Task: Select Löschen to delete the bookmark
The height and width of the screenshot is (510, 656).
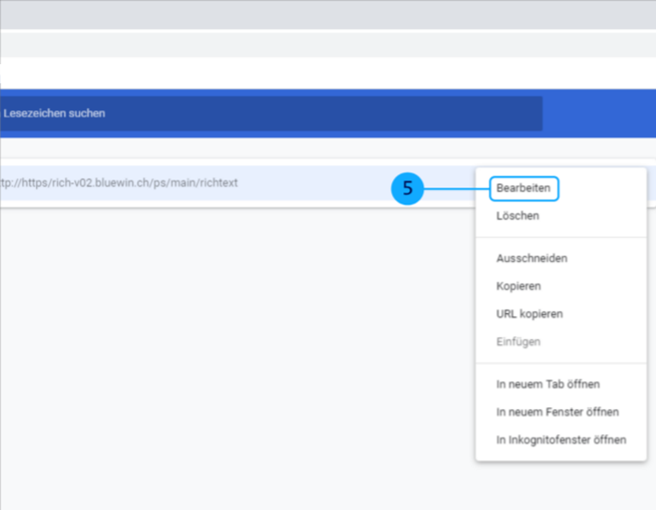Action: click(517, 216)
